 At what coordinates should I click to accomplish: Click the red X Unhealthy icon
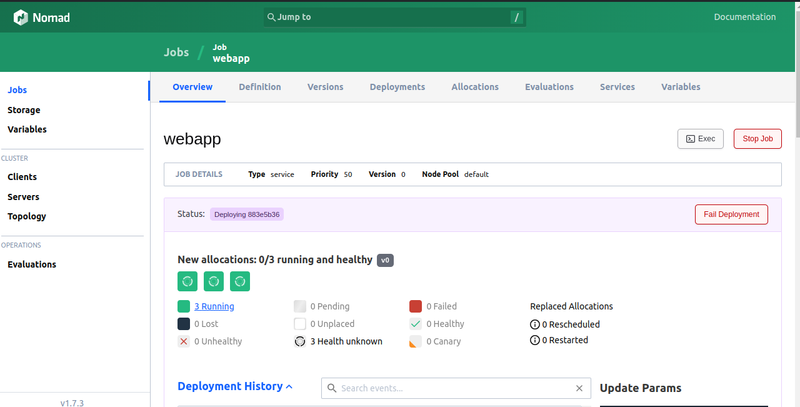[184, 342]
